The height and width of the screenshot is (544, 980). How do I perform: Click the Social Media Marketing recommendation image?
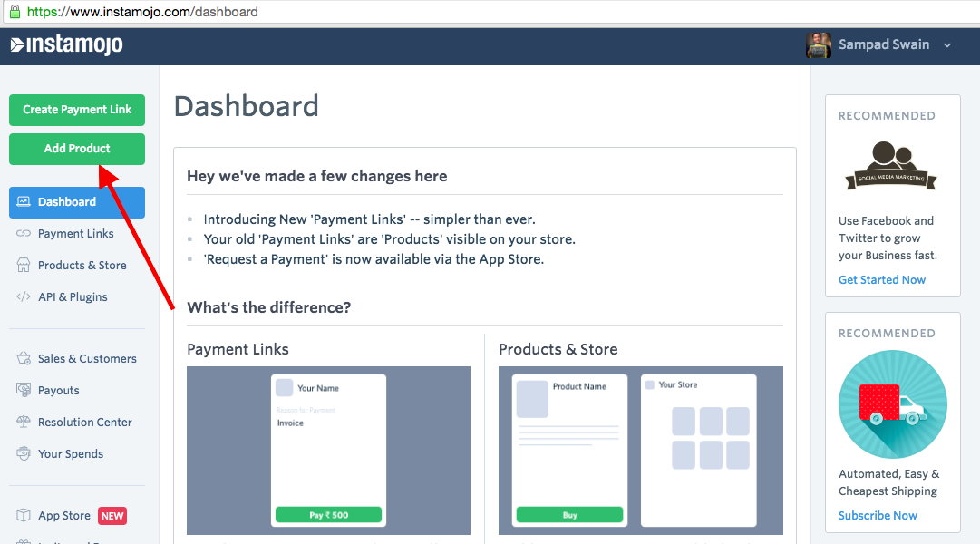pyautogui.click(x=892, y=166)
